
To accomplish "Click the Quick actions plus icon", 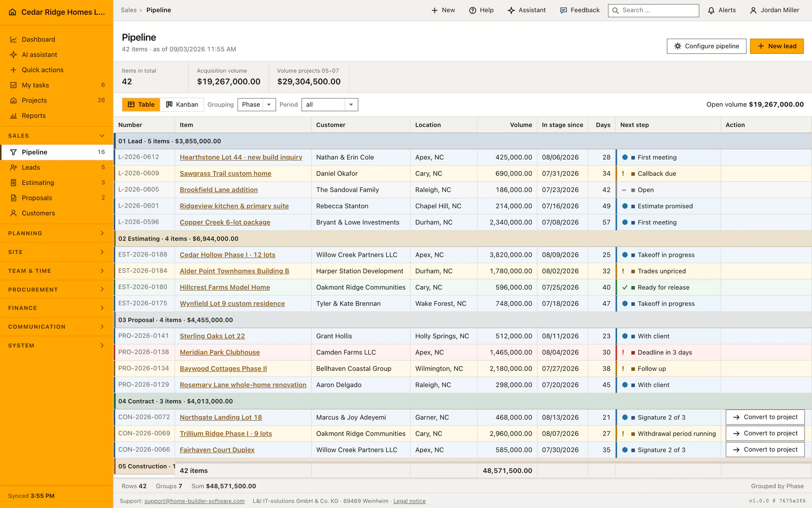I will (14, 70).
